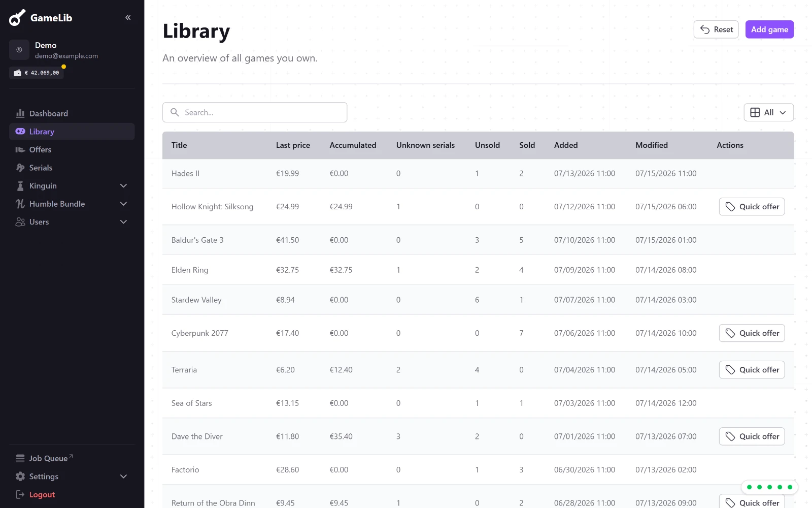Sort by the Unsold column header
The image size is (812, 508).
487,145
